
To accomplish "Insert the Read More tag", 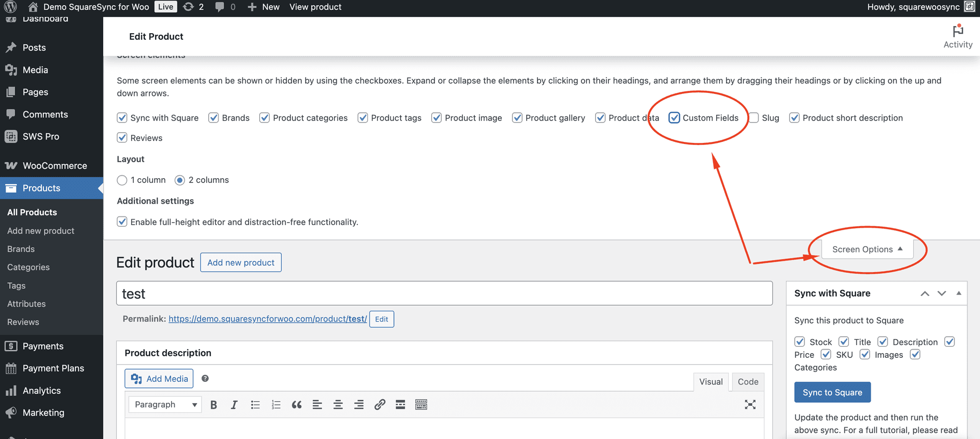I will click(x=400, y=405).
